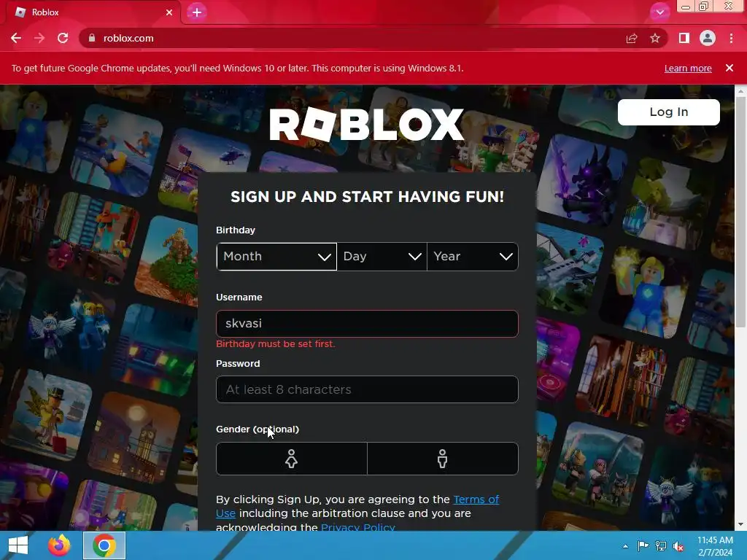Screen dimensions: 747x560
Task: Click the 'SIGN UP AND START HAVING FUN!' heading
Action: [367, 197]
